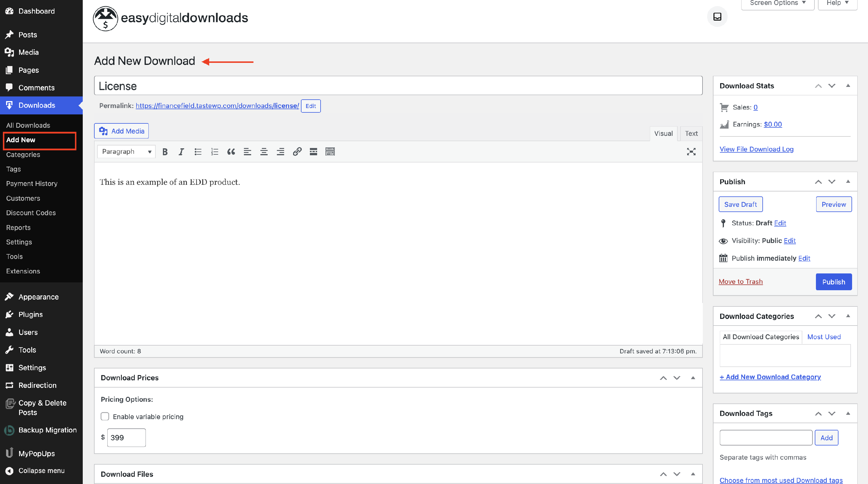
Task: Insert a blockquote
Action: click(231, 152)
